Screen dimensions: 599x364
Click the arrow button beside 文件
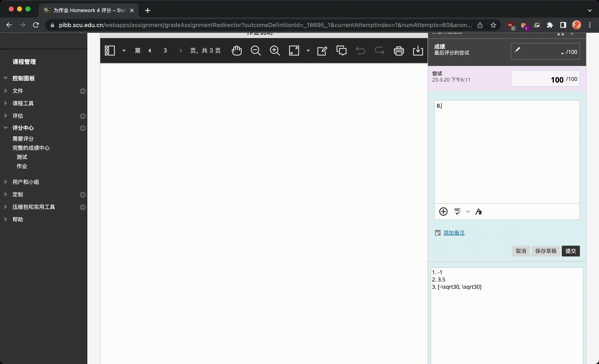pos(83,91)
